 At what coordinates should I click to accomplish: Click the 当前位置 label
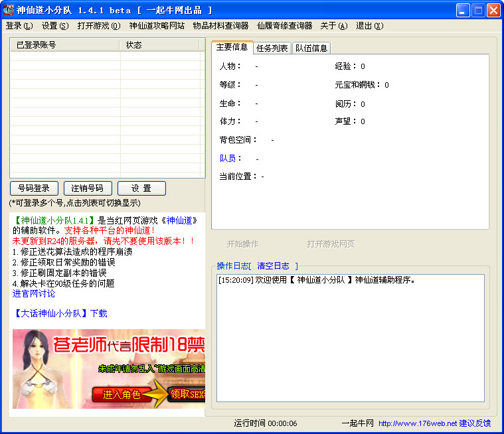pos(238,177)
